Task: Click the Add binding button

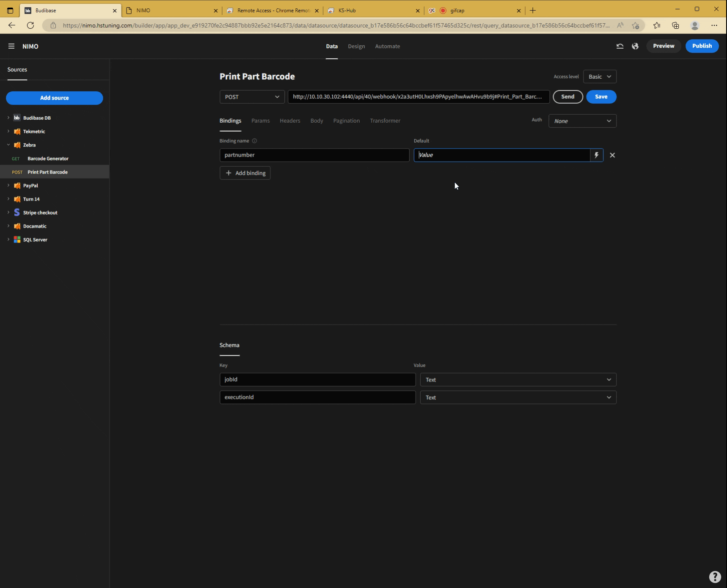Action: 245,173
